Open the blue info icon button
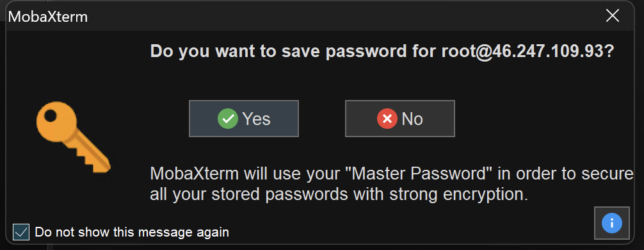Viewport: 644px width, 250px height. coord(611,223)
